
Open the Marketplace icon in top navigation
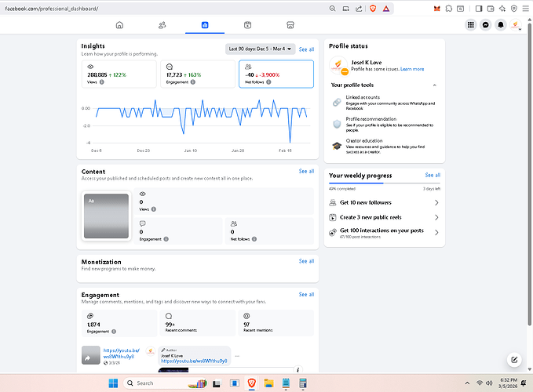[289, 25]
